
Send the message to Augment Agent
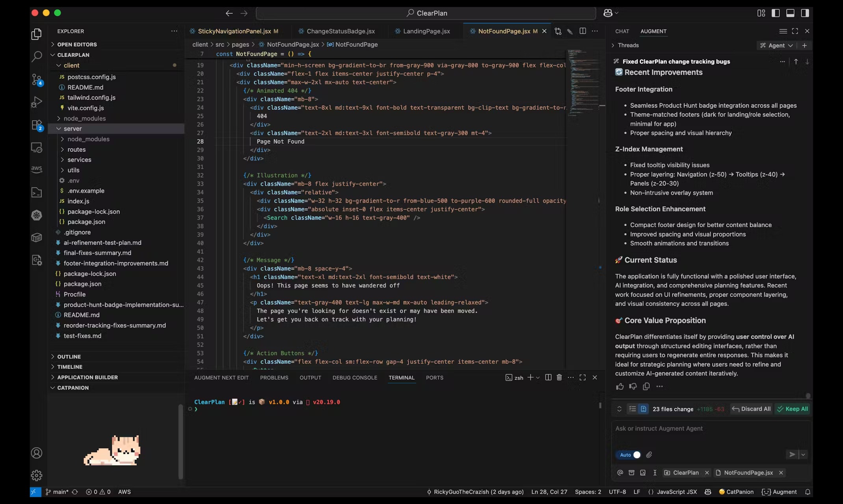[x=792, y=455]
